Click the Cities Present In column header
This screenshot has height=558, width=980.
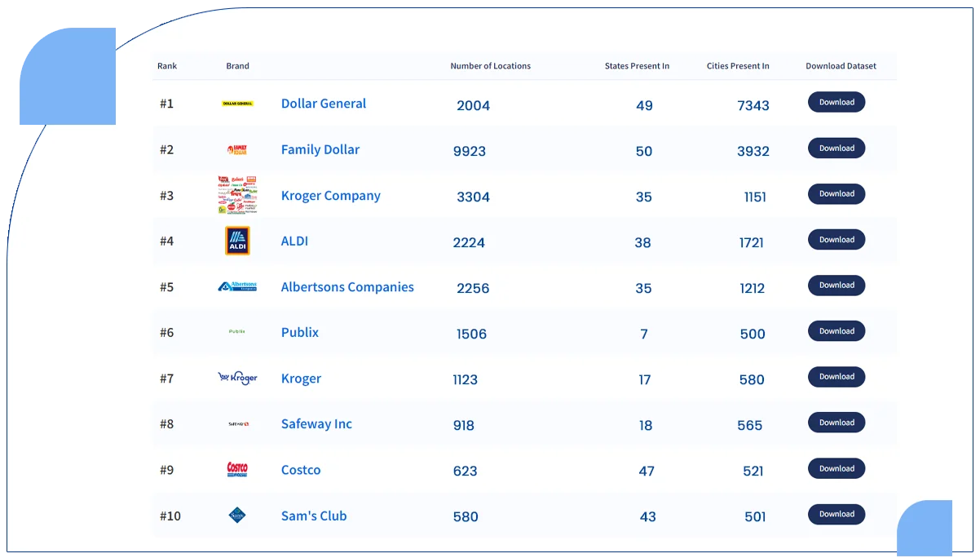[x=738, y=66]
